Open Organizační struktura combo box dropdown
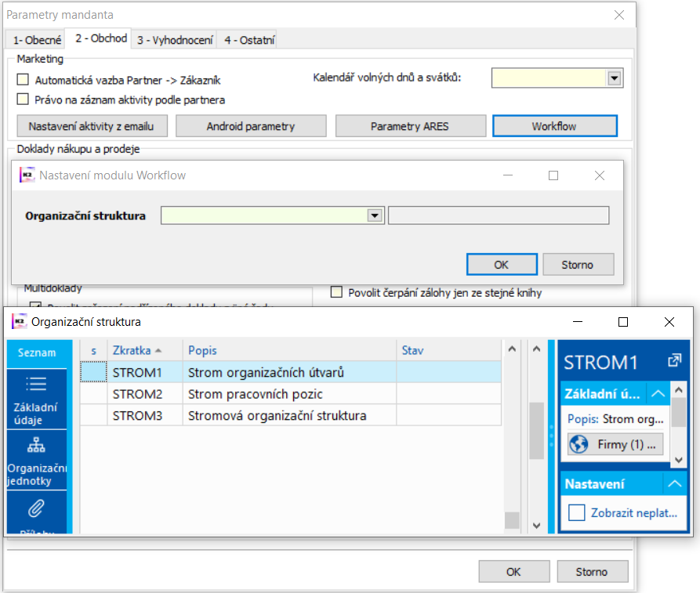700x593 pixels. 375,215
